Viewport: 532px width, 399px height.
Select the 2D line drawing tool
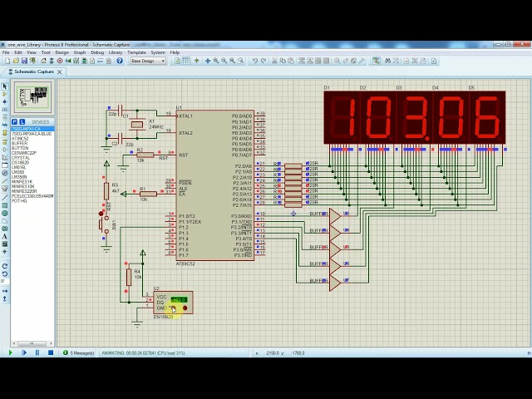point(5,198)
